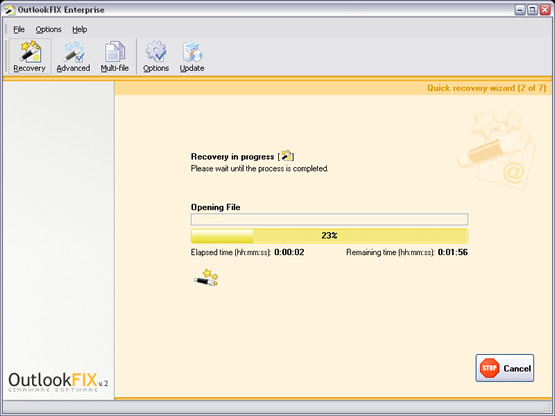Click the OutlookFIX title bar app icon
The height and width of the screenshot is (416, 555).
pyautogui.click(x=10, y=10)
